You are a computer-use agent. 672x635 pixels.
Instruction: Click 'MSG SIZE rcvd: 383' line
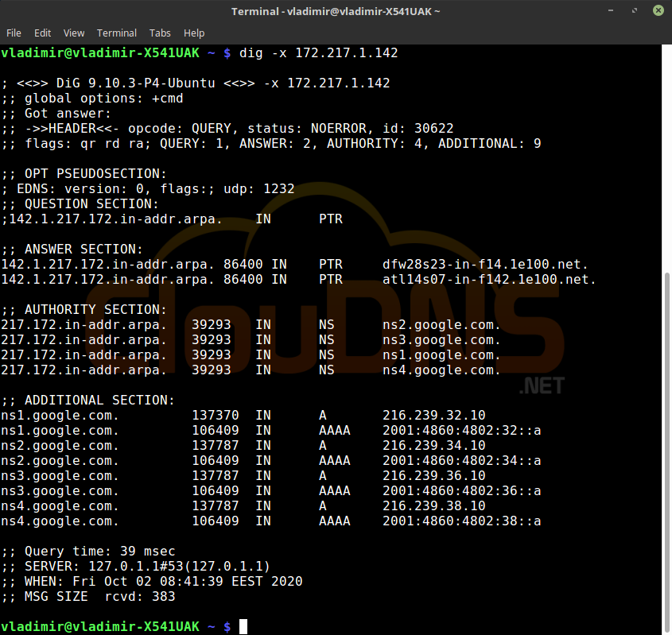coord(88,596)
